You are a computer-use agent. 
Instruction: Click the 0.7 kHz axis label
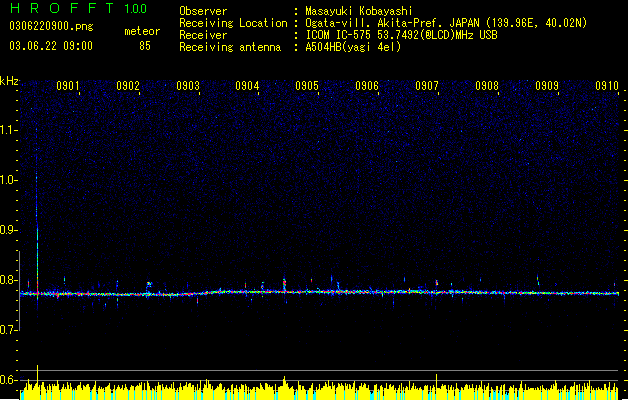tap(8, 330)
